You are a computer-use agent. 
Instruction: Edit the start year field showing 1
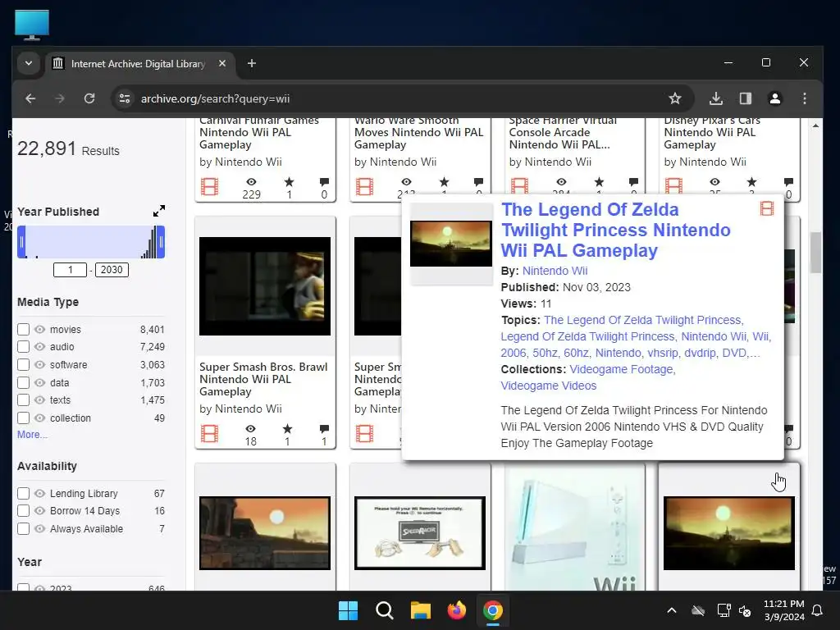[x=71, y=269]
